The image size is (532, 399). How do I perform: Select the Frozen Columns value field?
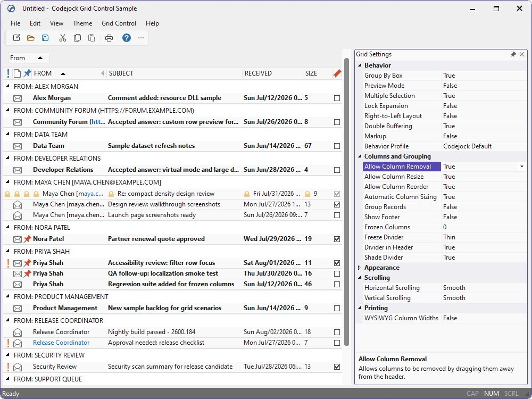(484, 227)
